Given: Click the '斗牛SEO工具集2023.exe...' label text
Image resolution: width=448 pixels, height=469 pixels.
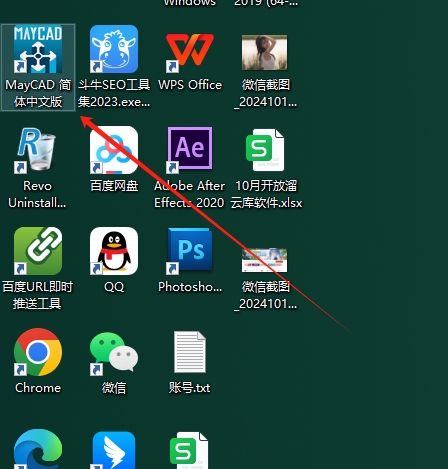Looking at the screenshot, I should pyautogui.click(x=114, y=93).
